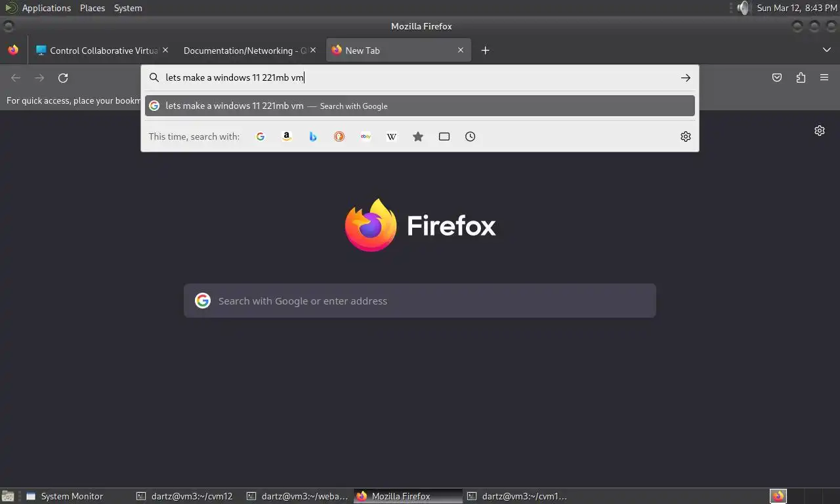Go back one page
Image resolution: width=840 pixels, height=504 pixels.
click(16, 77)
